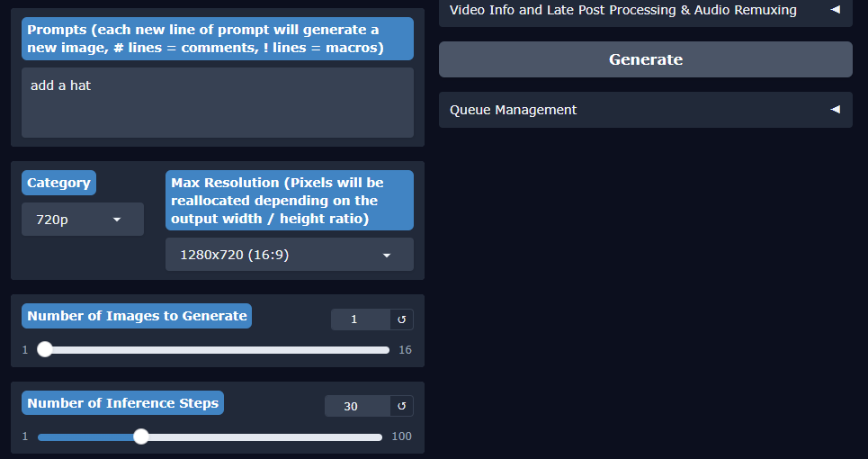Reset the Number of Inference Steps value

(x=402, y=407)
